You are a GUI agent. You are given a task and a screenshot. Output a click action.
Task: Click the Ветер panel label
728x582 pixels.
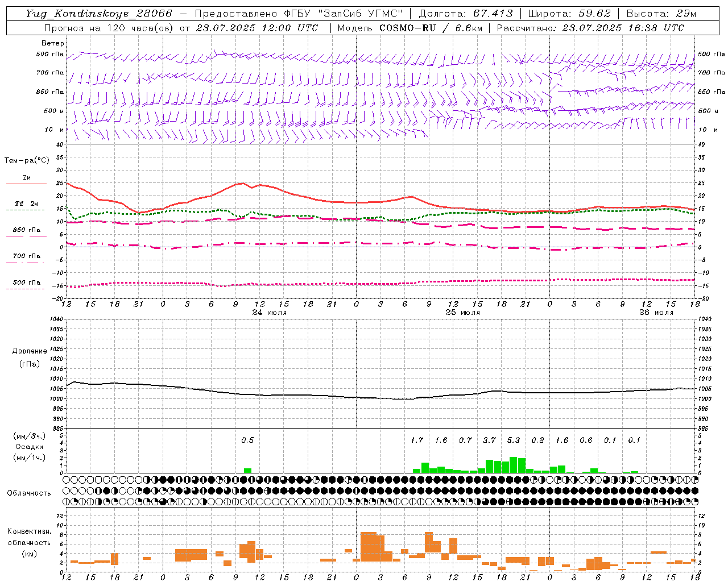click(53, 43)
